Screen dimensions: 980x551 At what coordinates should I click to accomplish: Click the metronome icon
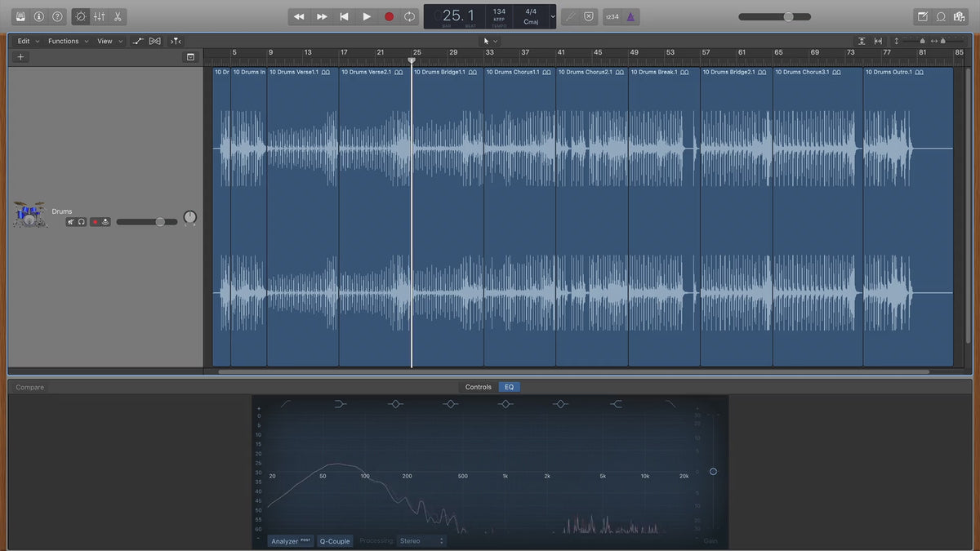coord(631,16)
